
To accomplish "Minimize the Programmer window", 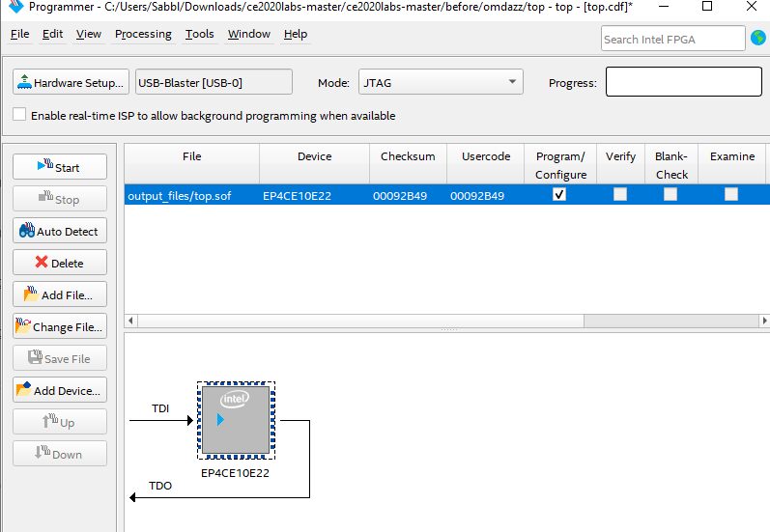I will [x=664, y=7].
